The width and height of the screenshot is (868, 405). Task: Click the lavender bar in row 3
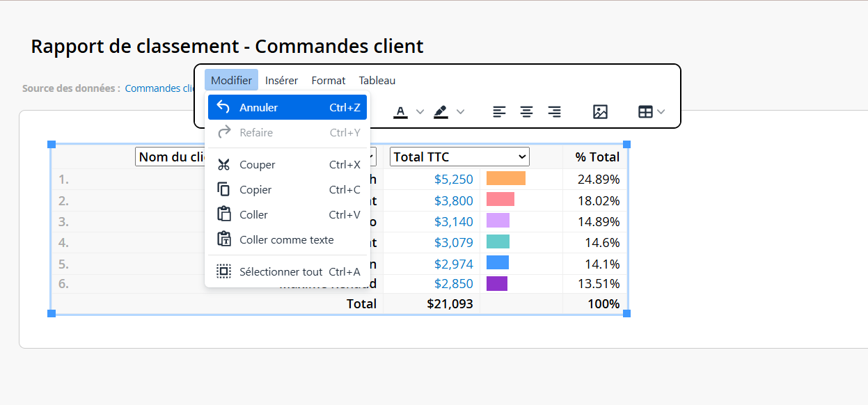498,220
